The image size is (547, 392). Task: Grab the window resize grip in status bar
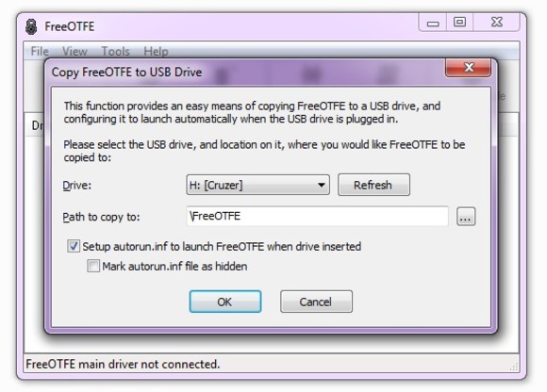tap(513, 367)
